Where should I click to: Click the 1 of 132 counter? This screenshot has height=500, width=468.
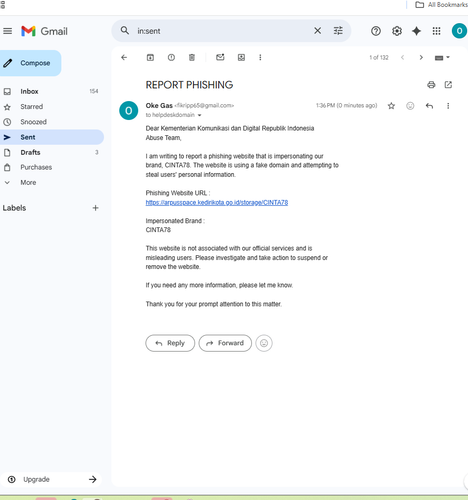tap(379, 57)
